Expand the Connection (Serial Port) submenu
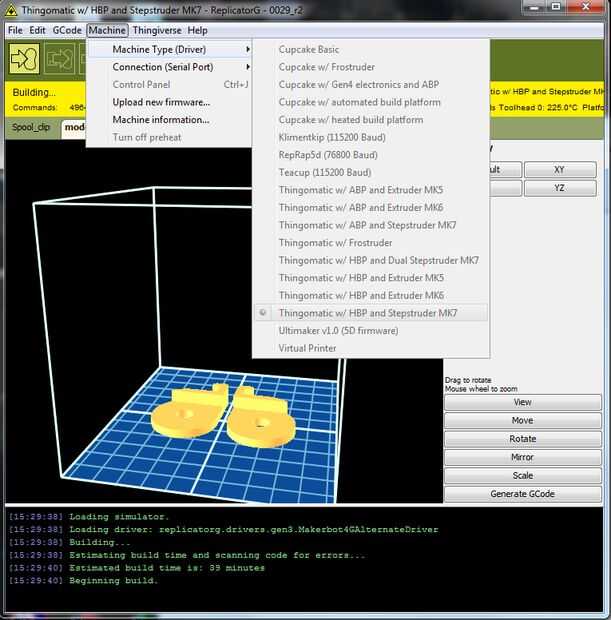The height and width of the screenshot is (620, 611). click(169, 67)
